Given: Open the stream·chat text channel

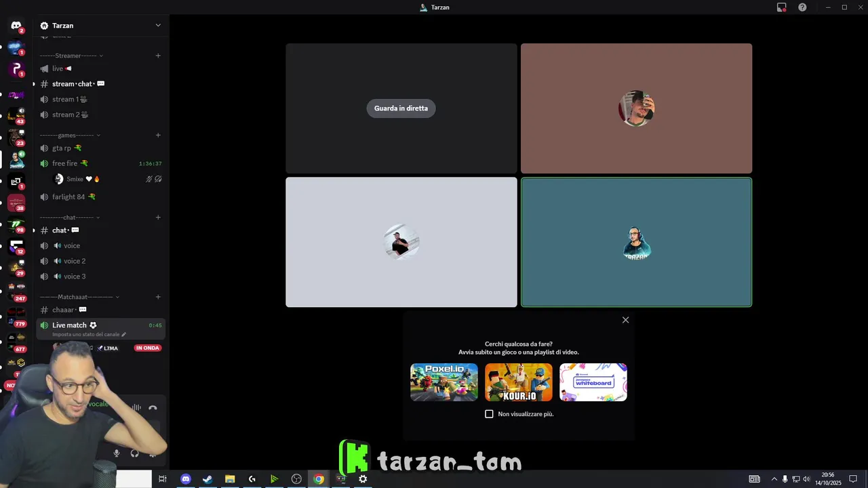Looking at the screenshot, I should [x=100, y=84].
